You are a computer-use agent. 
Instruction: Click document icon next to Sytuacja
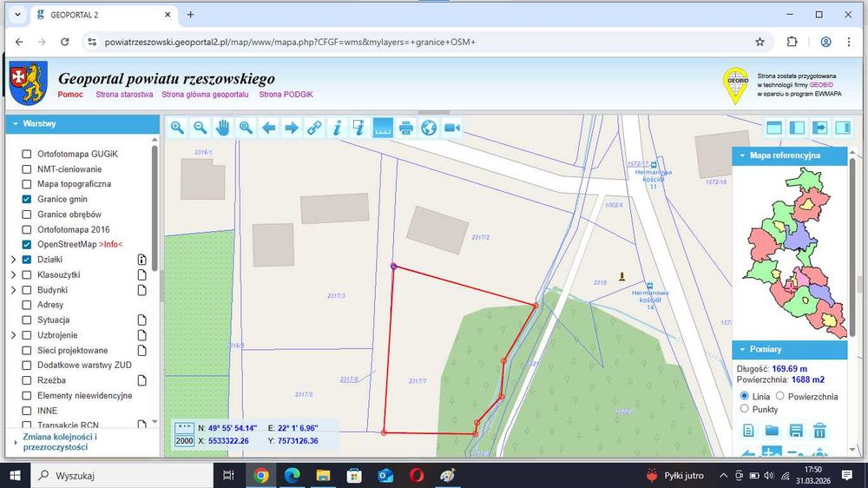click(x=141, y=320)
